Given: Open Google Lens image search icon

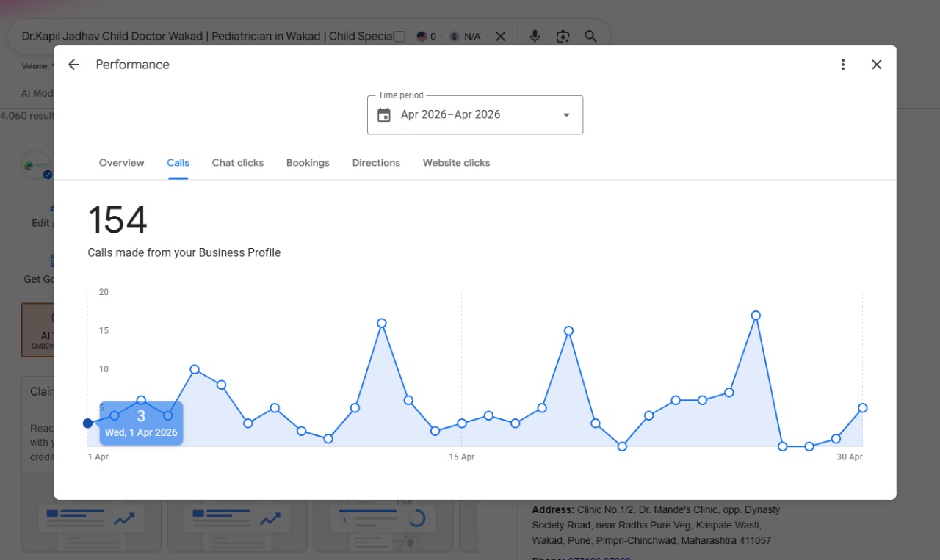Looking at the screenshot, I should click(563, 36).
